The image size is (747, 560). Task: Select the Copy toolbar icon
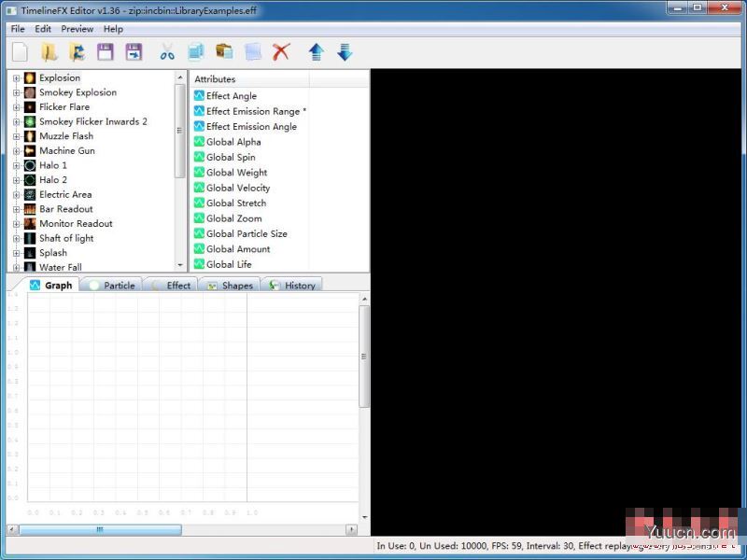tap(196, 52)
